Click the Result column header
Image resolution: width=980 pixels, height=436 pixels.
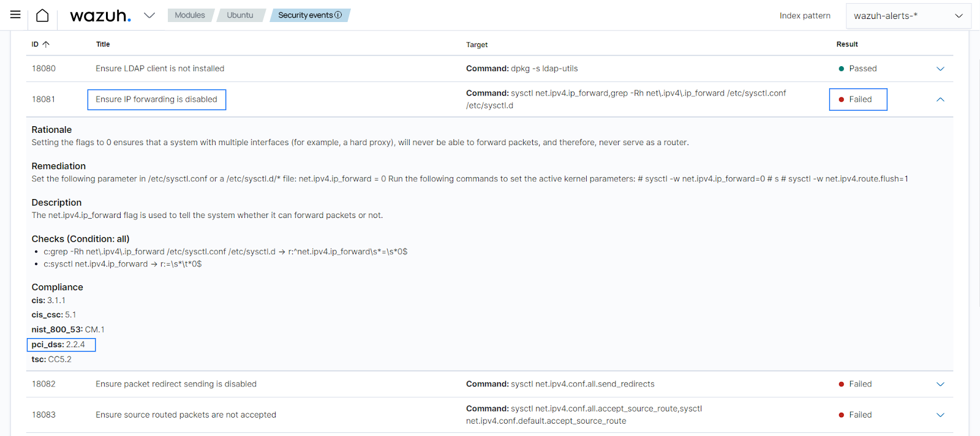[847, 44]
